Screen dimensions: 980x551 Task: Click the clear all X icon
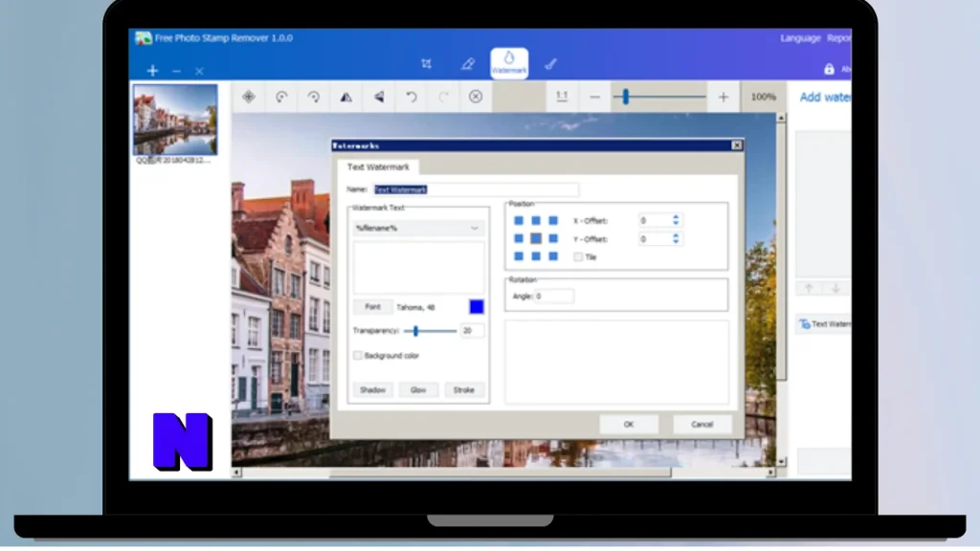click(199, 71)
